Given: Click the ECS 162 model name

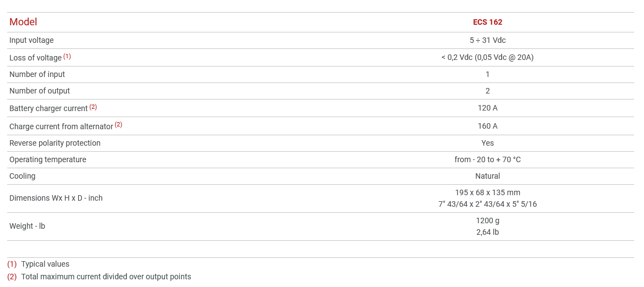Looking at the screenshot, I should point(487,23).
